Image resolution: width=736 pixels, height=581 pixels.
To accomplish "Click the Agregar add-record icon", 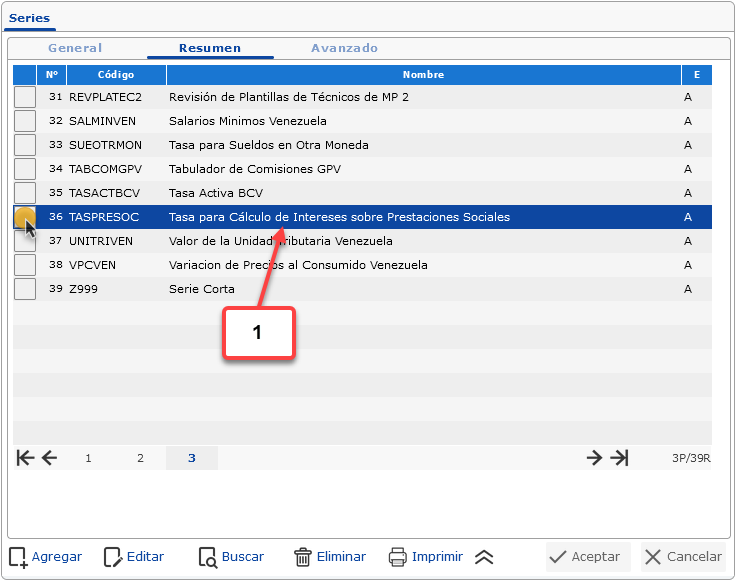I will [18, 557].
